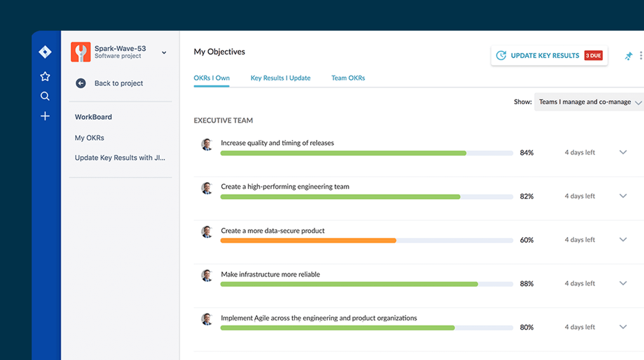Click the refresh icon beside Update Key Results
This screenshot has height=360, width=644.
point(501,55)
